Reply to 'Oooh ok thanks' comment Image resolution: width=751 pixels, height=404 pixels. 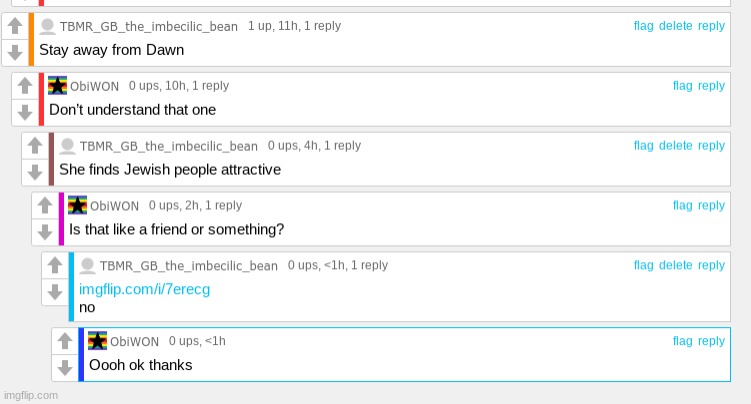coord(711,341)
